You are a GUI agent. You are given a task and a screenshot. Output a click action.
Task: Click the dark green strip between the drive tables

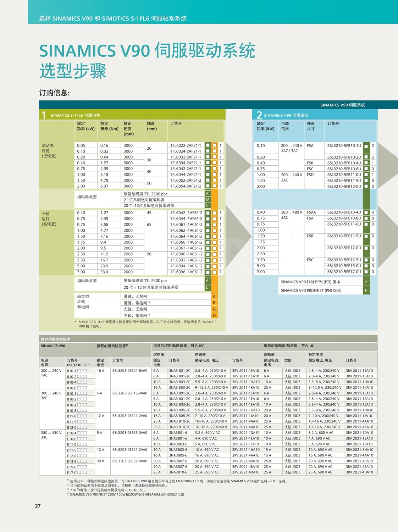[366, 199]
